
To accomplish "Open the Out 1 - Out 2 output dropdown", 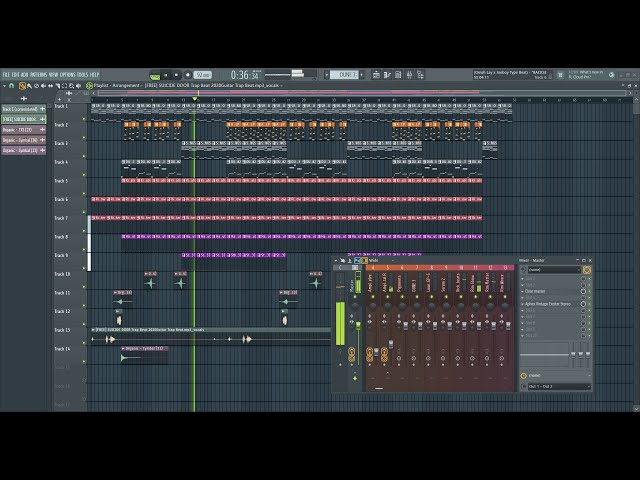I will tap(558, 386).
